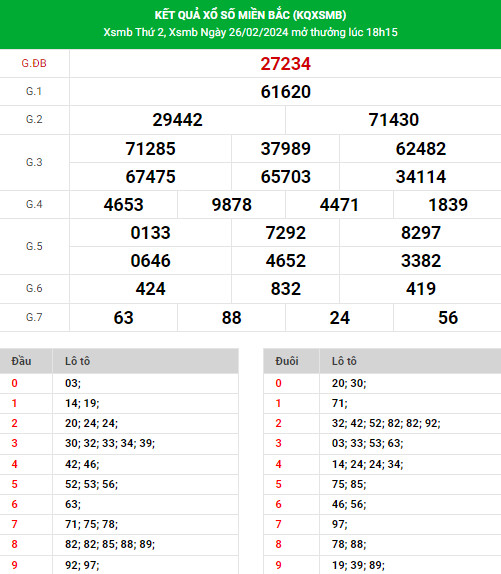Screen dimensions: 501x574
Task: Select G.5 number 0646
Action: (150, 261)
